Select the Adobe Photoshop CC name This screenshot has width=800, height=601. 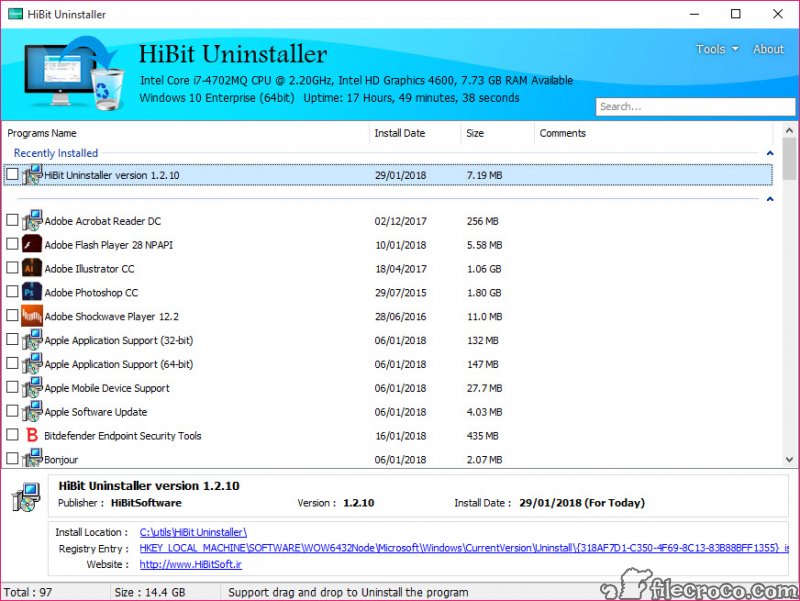click(x=91, y=293)
